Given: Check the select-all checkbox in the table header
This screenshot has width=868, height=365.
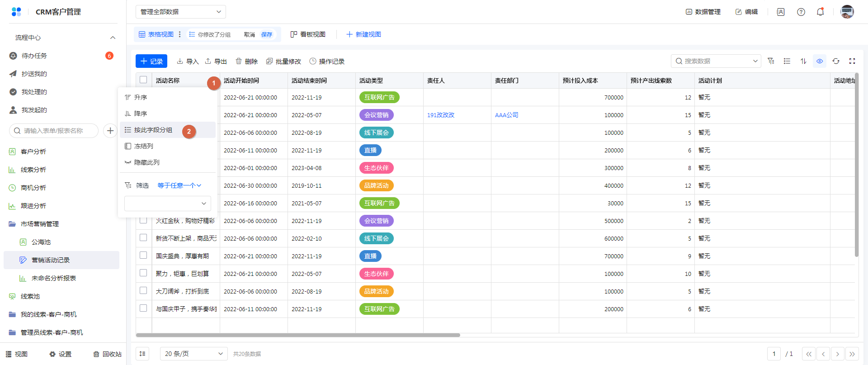Looking at the screenshot, I should pos(143,80).
